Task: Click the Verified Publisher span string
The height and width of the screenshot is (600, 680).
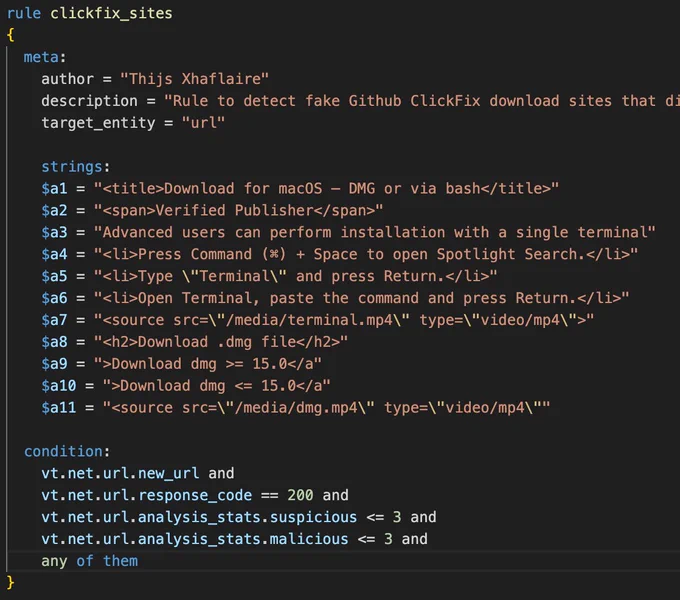Action: tap(239, 211)
